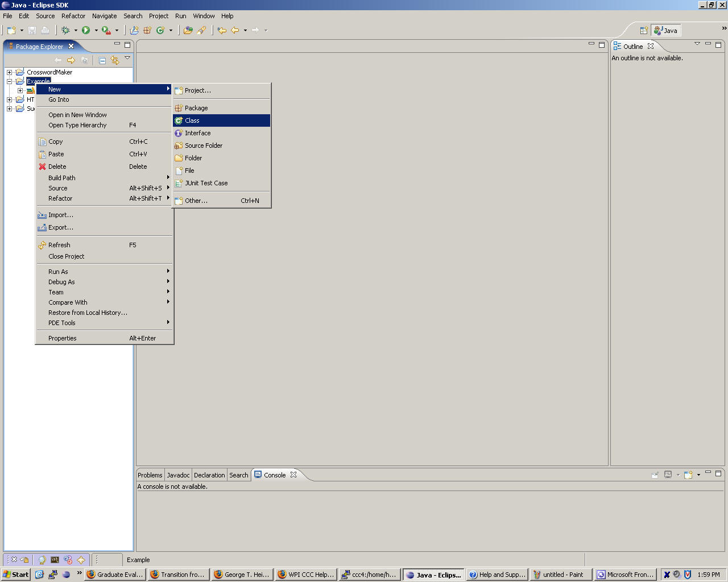Close the Package Explorer view
The height and width of the screenshot is (582, 728).
[71, 46]
